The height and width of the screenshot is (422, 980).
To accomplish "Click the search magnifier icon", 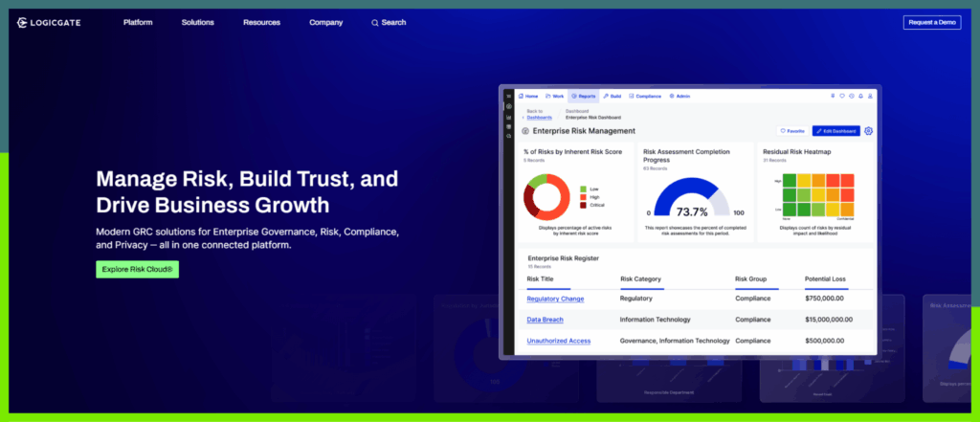I will point(375,23).
